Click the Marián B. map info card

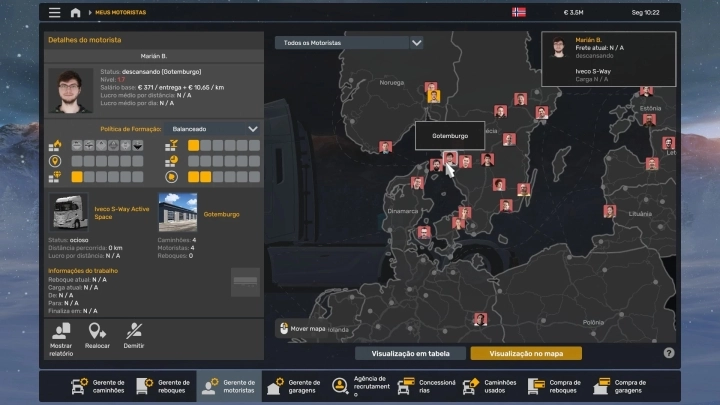point(608,59)
